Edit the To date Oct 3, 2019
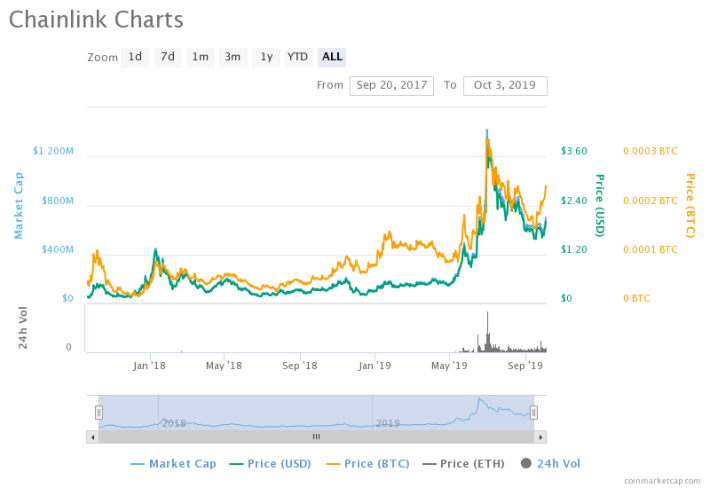This screenshot has height=488, width=710. pos(505,86)
